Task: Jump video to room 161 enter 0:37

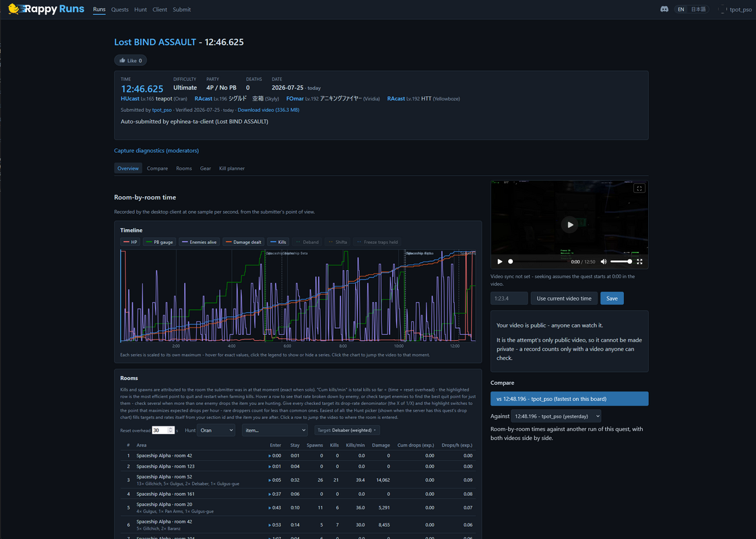Action: [x=275, y=494]
